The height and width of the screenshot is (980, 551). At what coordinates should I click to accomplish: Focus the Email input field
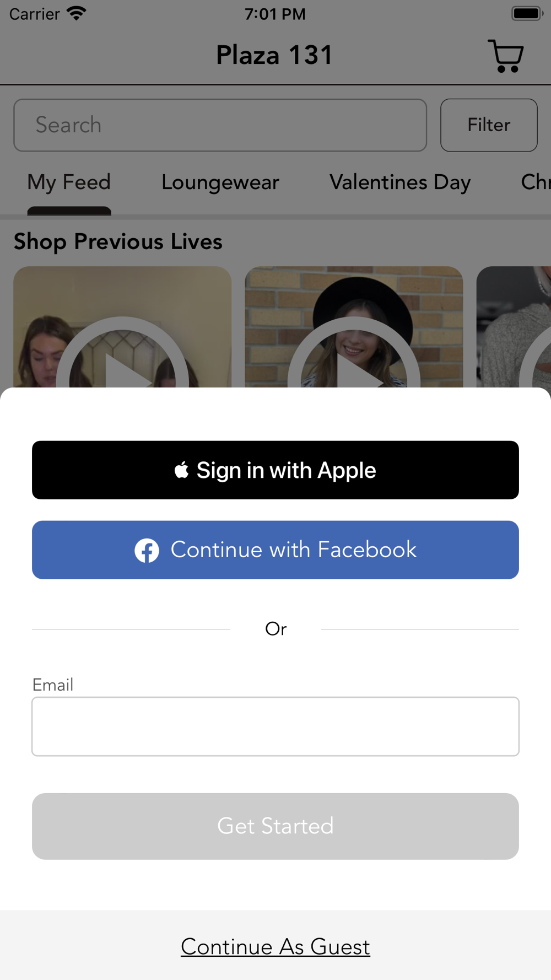coord(275,726)
